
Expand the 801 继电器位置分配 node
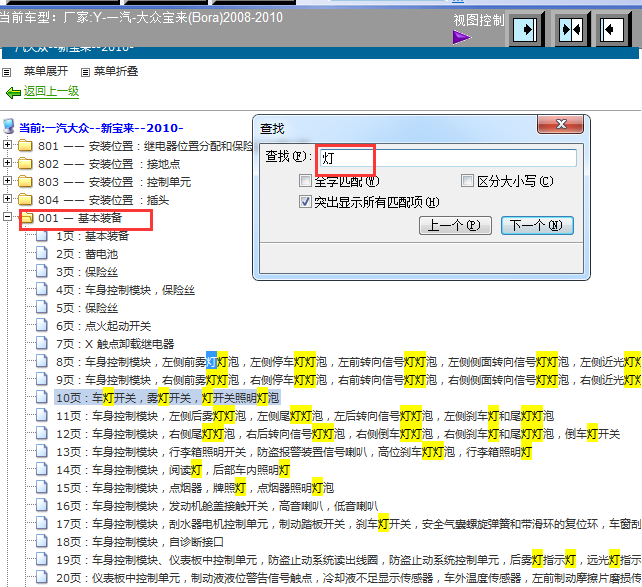[x=7, y=144]
